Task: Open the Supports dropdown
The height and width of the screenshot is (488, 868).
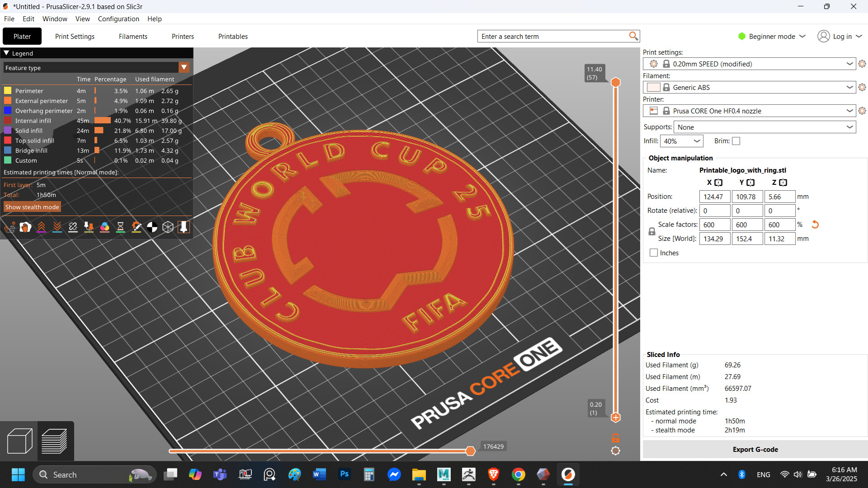Action: (x=765, y=127)
